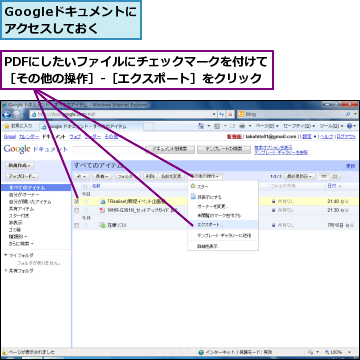Open the 新規作成 dropdown
This screenshot has width=360, height=360.
19,165
